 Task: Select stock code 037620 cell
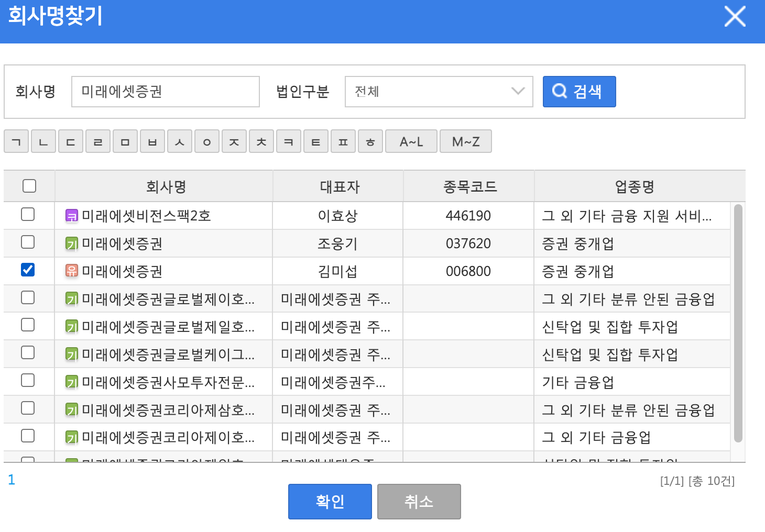click(x=468, y=243)
